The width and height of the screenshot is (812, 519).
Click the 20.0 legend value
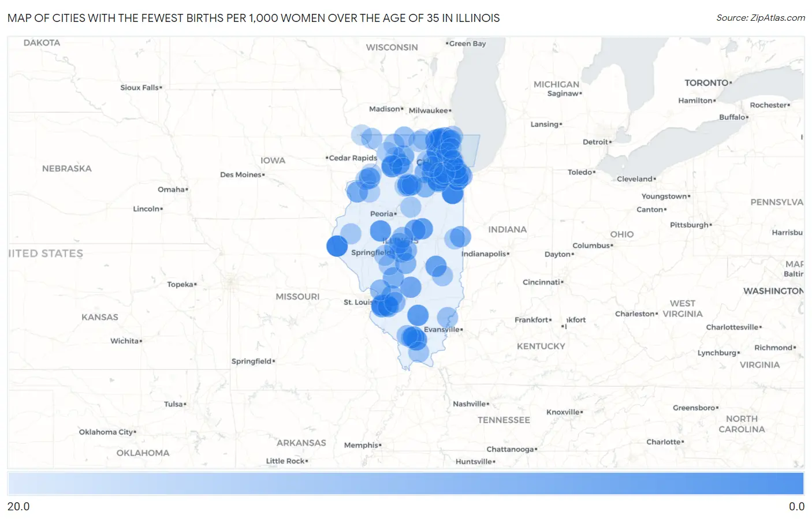[18, 506]
